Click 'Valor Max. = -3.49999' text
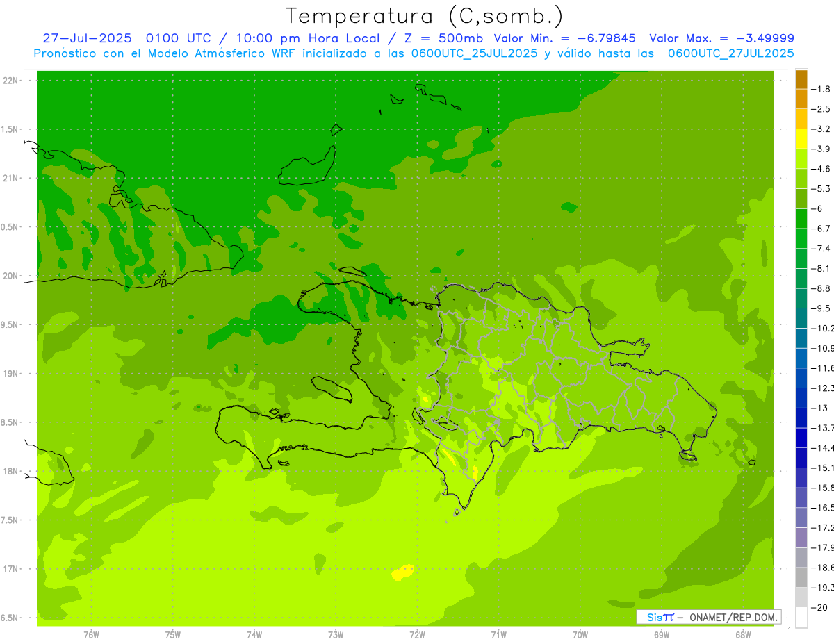 pos(721,39)
